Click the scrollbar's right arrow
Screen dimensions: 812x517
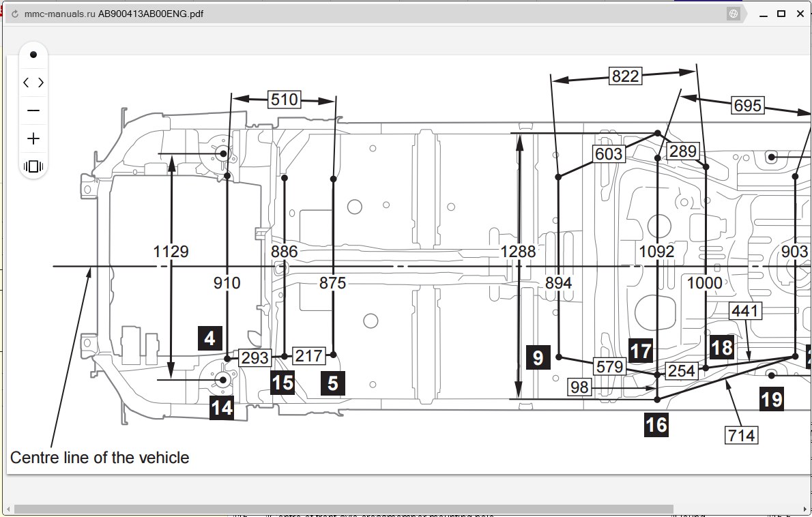tap(805, 509)
